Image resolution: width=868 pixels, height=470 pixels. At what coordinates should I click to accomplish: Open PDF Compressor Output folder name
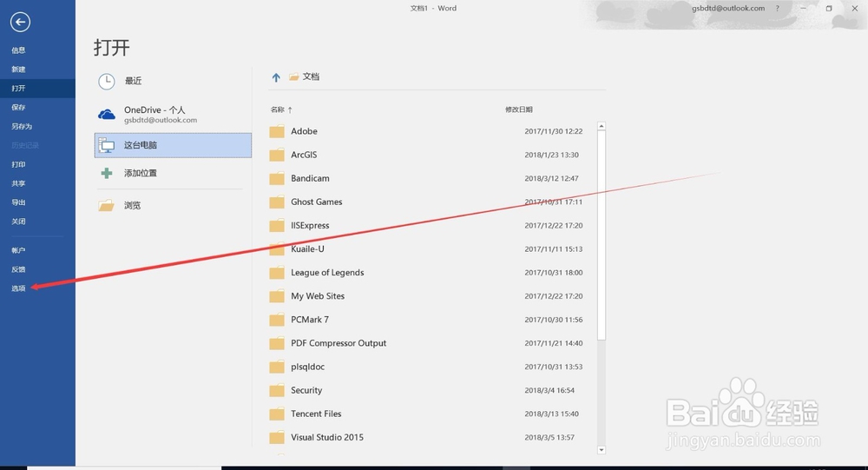339,343
